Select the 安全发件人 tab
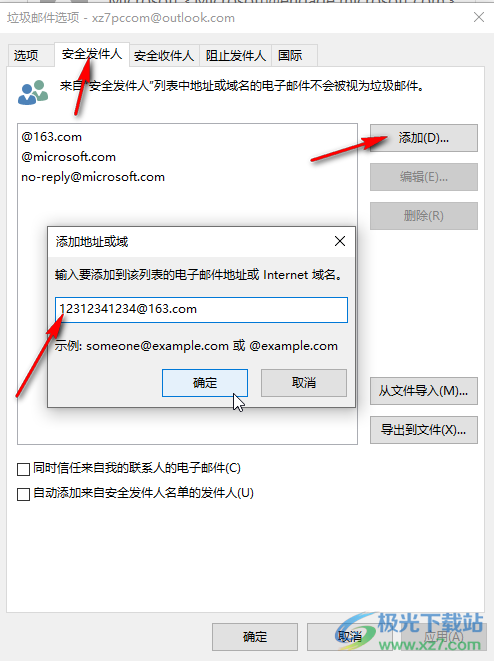 pos(92,54)
